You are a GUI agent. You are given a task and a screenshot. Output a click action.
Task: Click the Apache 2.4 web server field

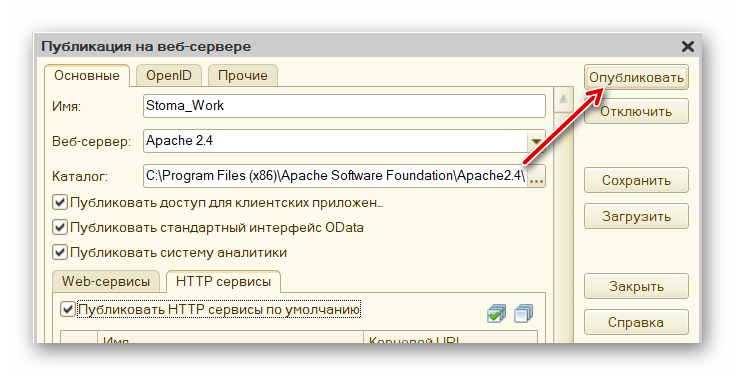click(x=335, y=141)
